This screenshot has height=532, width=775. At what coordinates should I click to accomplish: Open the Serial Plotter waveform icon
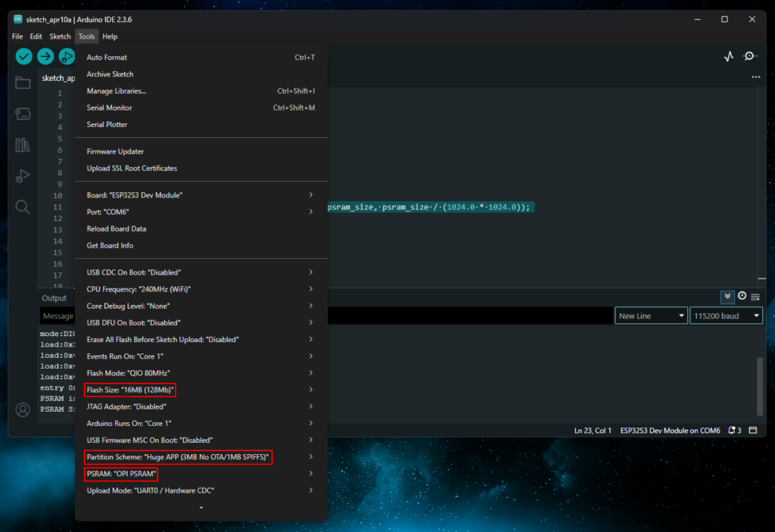(728, 57)
